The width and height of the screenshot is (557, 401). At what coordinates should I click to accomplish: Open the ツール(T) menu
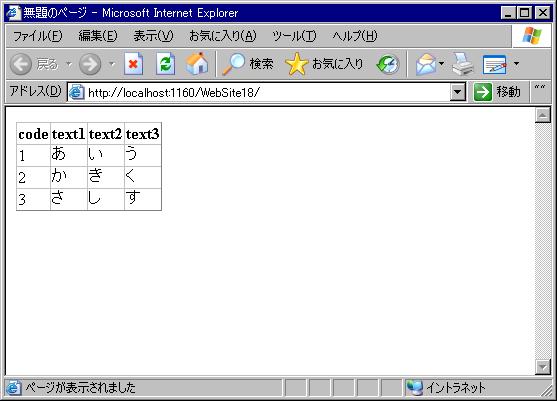294,36
